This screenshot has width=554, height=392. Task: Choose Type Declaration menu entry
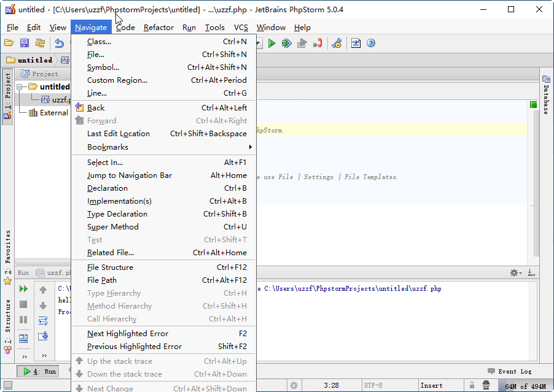click(164, 214)
